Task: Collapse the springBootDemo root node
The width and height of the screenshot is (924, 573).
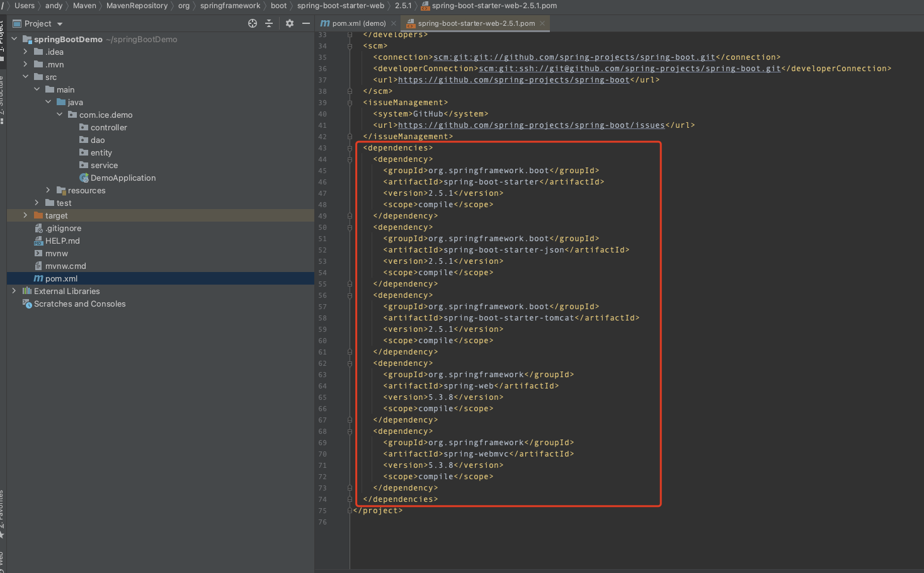Action: (x=14, y=39)
